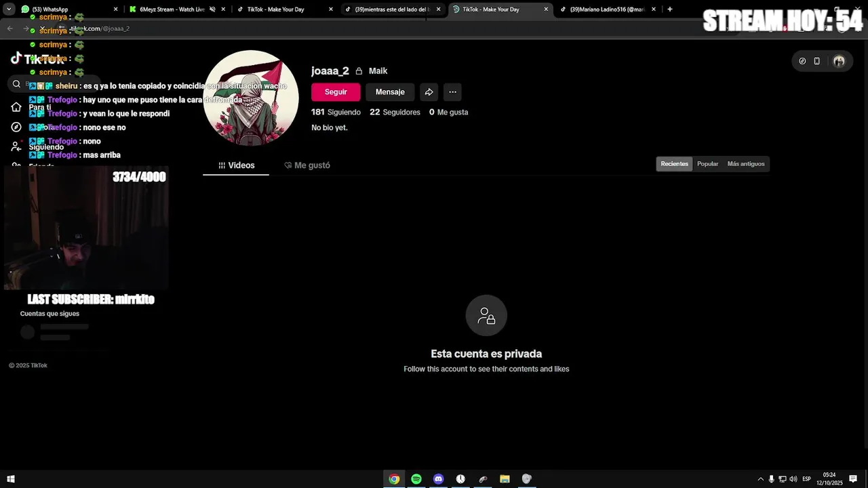Share the profile with the arrow icon
Screen dimensions: 868x488
tap(429, 92)
